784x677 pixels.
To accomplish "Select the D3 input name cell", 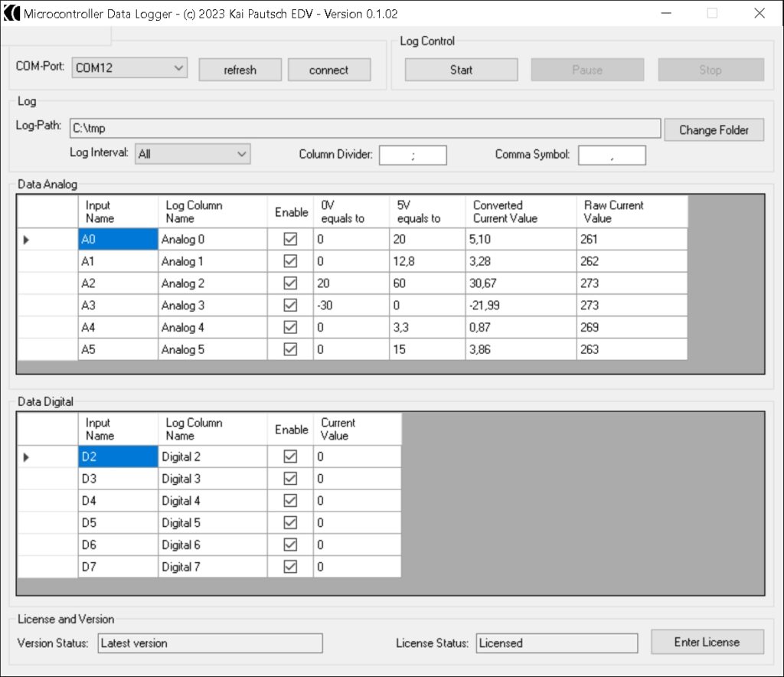I will [x=118, y=479].
